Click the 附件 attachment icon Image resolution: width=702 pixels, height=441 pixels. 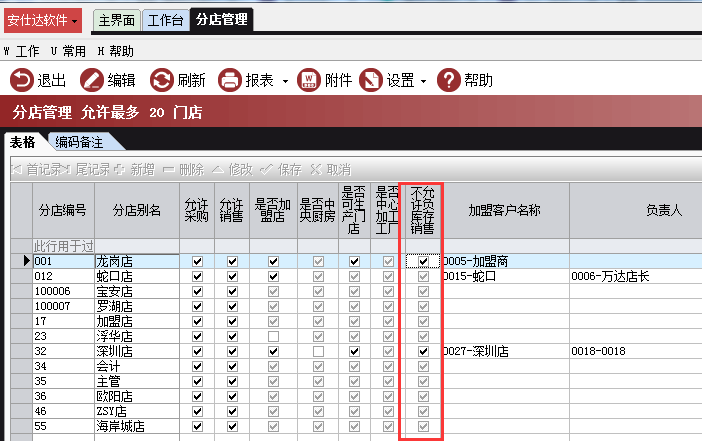pyautogui.click(x=309, y=80)
